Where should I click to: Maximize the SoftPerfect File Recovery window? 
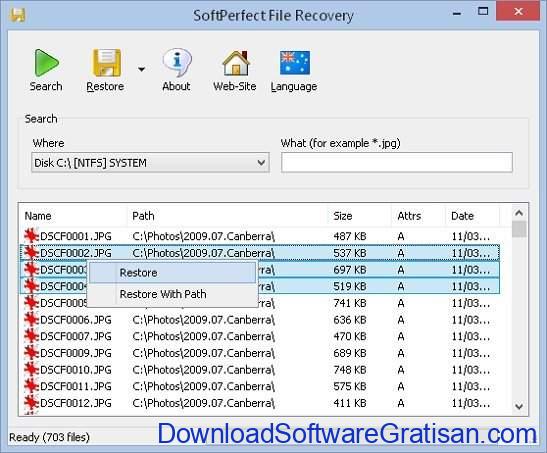[483, 11]
